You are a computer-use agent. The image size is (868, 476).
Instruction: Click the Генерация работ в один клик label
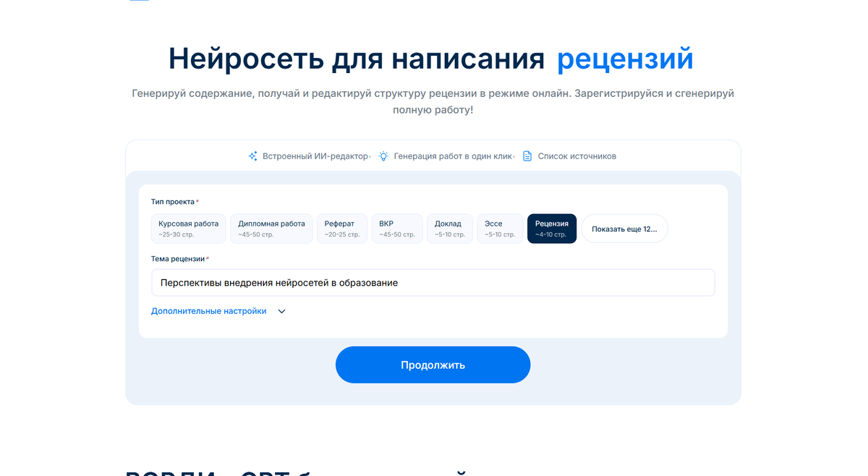[452, 156]
